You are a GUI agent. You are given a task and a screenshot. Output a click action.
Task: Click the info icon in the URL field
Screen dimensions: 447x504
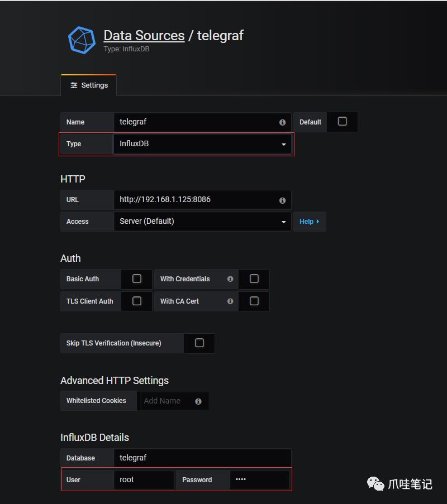coord(282,200)
